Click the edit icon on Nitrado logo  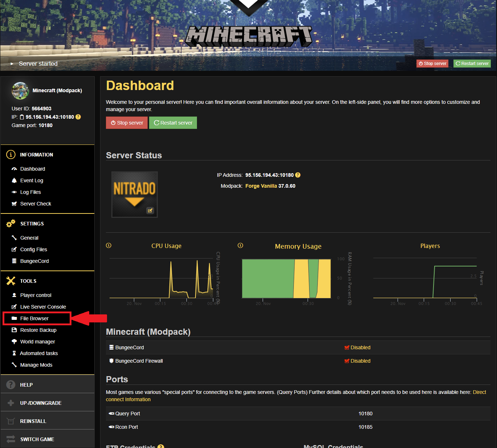click(x=150, y=211)
